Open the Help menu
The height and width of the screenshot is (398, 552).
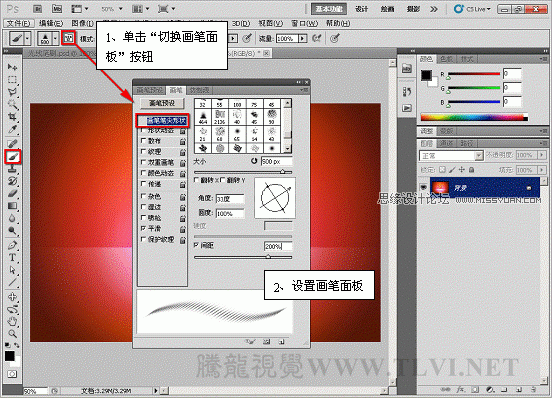point(338,23)
